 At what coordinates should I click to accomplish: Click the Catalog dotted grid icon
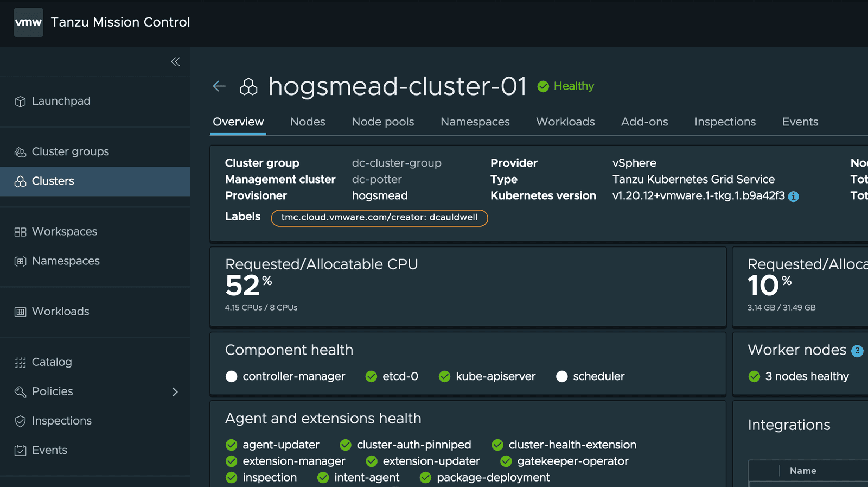pos(21,362)
